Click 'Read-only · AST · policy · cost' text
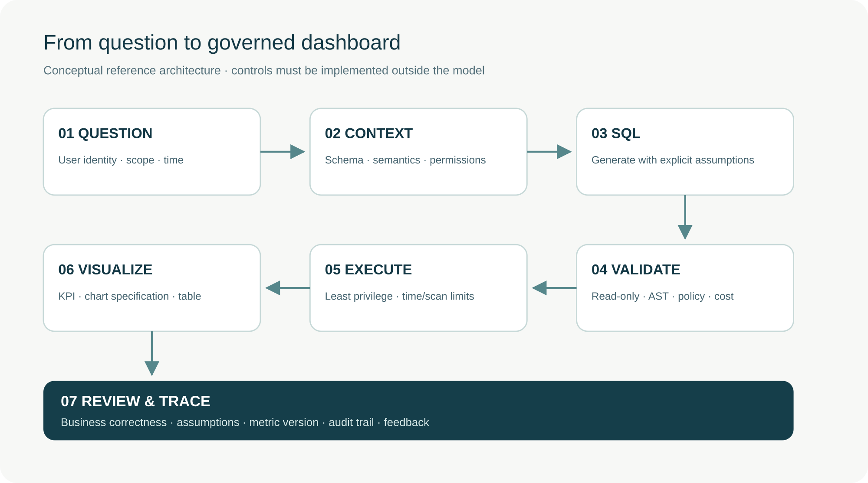Viewport: 868px width, 483px height. pyautogui.click(x=662, y=296)
